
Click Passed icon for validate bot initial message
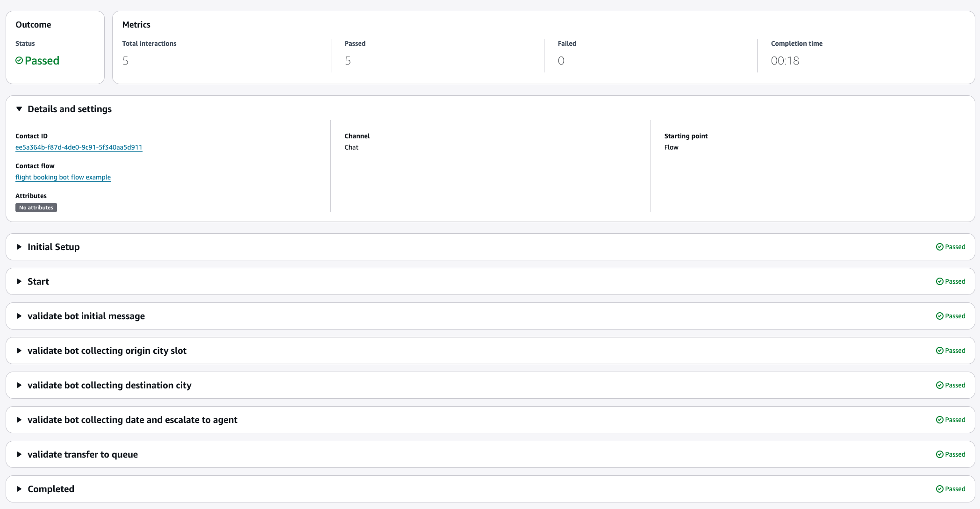click(x=939, y=316)
